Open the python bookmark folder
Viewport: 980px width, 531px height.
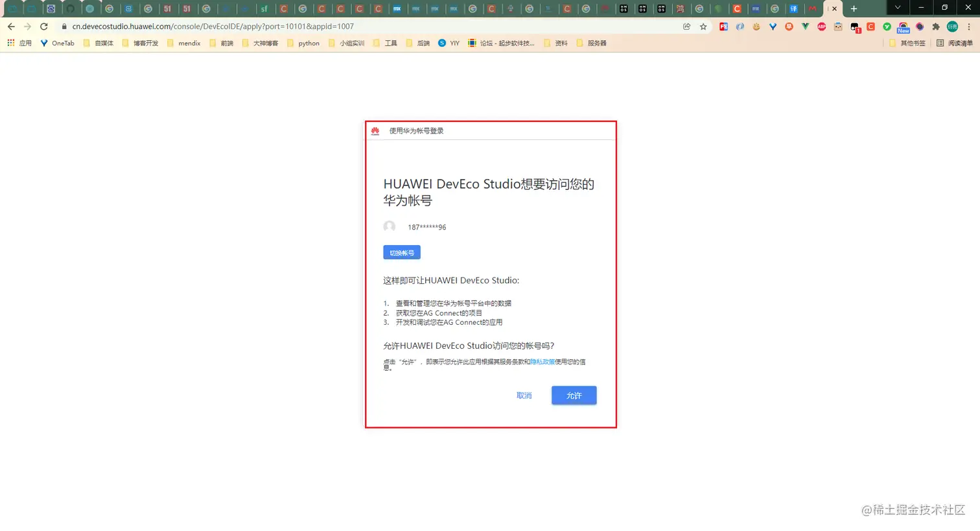coord(303,43)
